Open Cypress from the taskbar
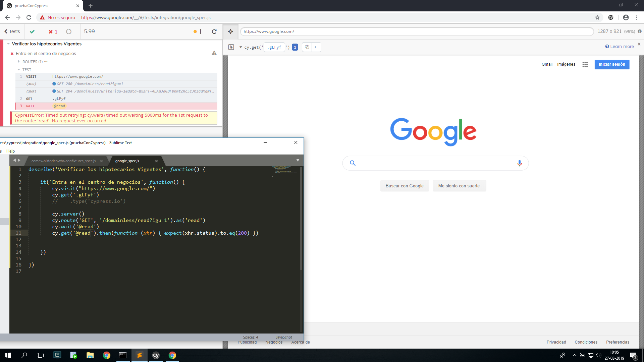 pos(156,355)
